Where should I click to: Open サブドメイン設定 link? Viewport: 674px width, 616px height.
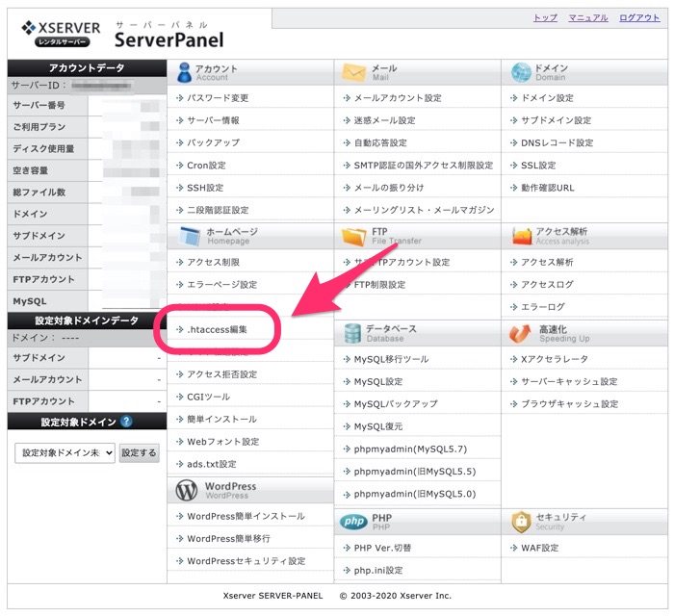[557, 120]
